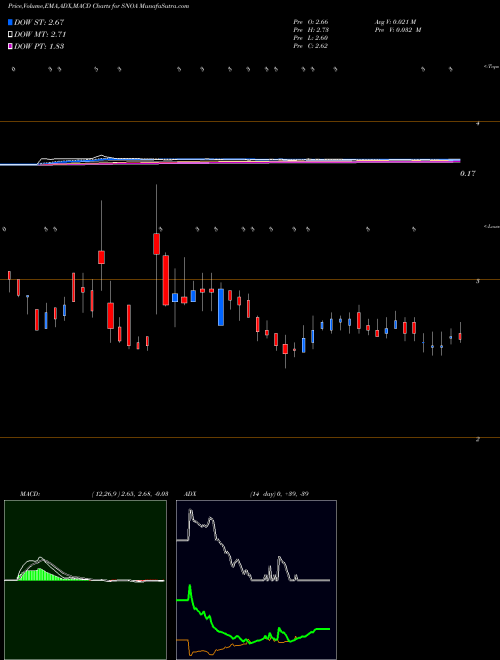Click the blue DOW ST legend swatch
500x660 pixels.
(10, 22)
